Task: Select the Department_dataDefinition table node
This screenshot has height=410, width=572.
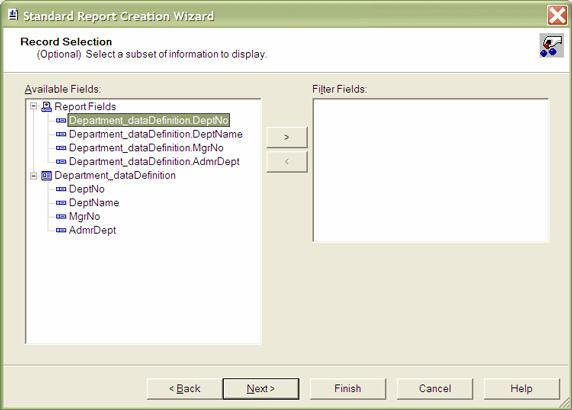Action: pos(115,175)
